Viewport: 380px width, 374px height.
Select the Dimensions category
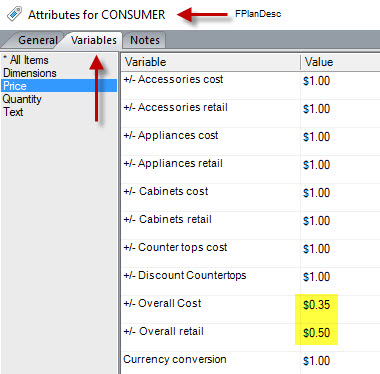30,73
